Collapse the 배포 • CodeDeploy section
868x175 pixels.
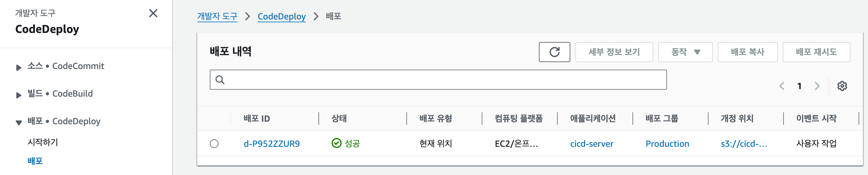(x=19, y=123)
